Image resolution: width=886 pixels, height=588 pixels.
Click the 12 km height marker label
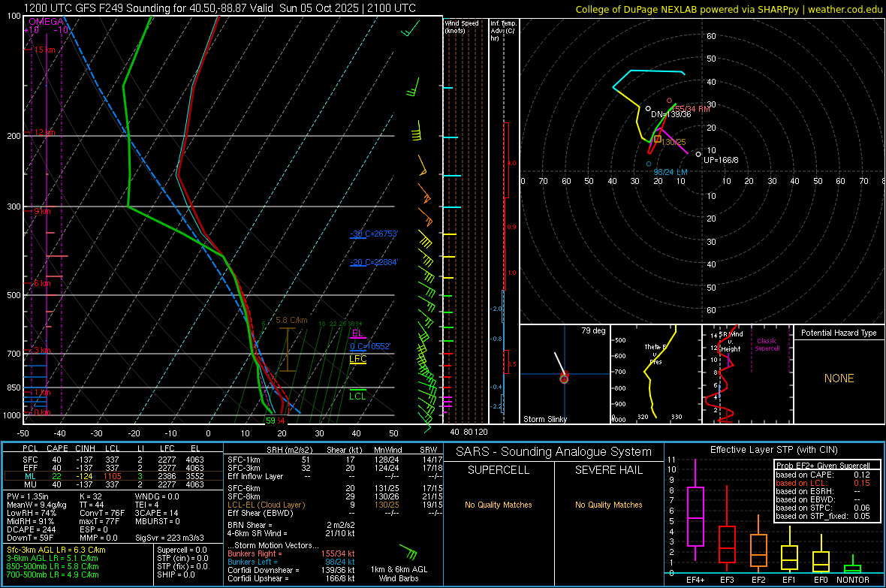click(x=44, y=132)
